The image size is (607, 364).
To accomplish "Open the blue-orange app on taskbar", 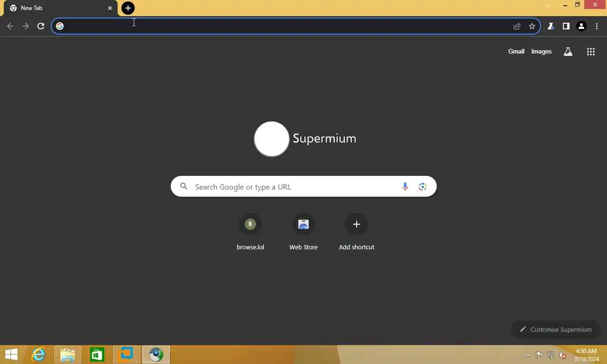I will coord(126,355).
